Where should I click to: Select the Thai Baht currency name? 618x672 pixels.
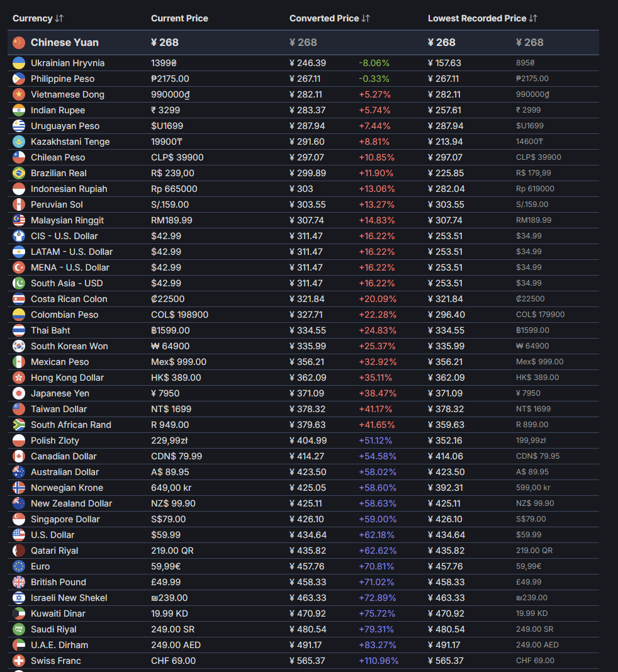[50, 330]
